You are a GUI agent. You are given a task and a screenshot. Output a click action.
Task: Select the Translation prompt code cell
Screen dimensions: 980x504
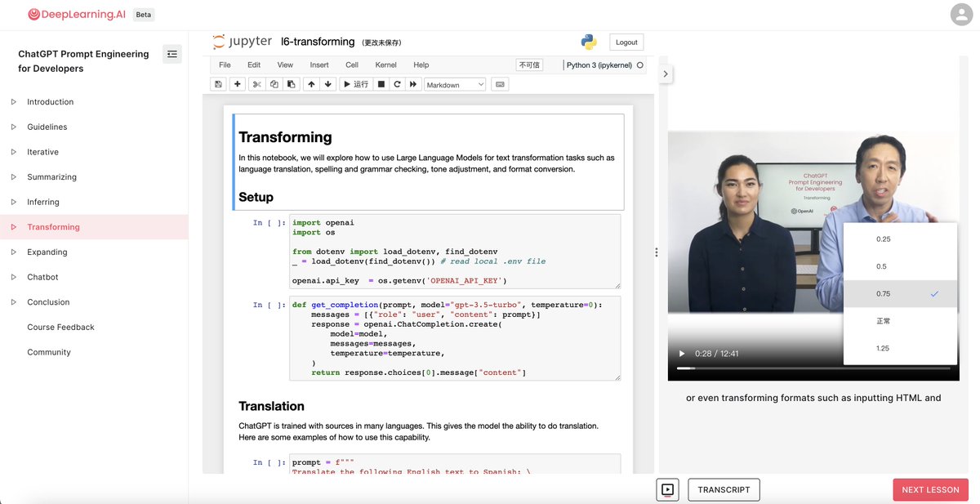[455, 464]
